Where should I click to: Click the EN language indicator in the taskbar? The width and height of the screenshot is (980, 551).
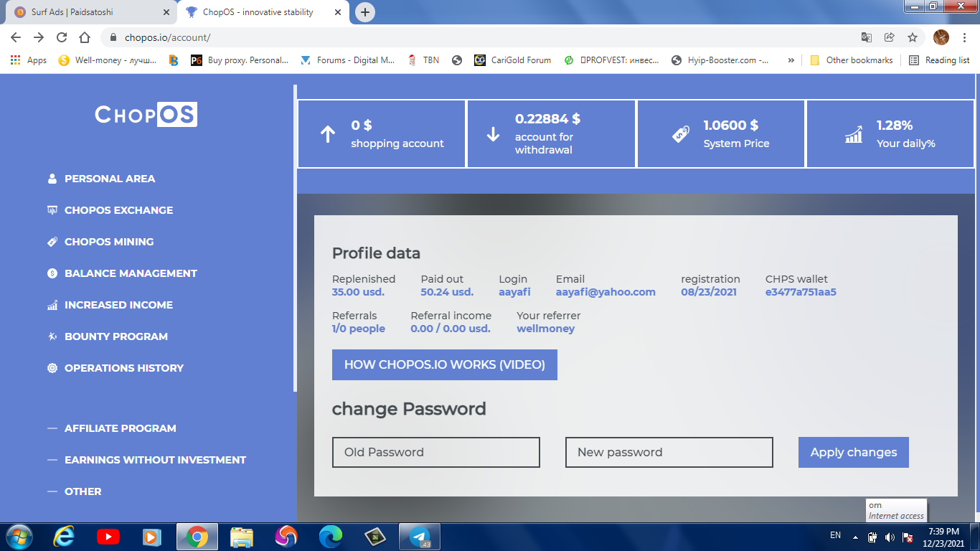coord(835,535)
